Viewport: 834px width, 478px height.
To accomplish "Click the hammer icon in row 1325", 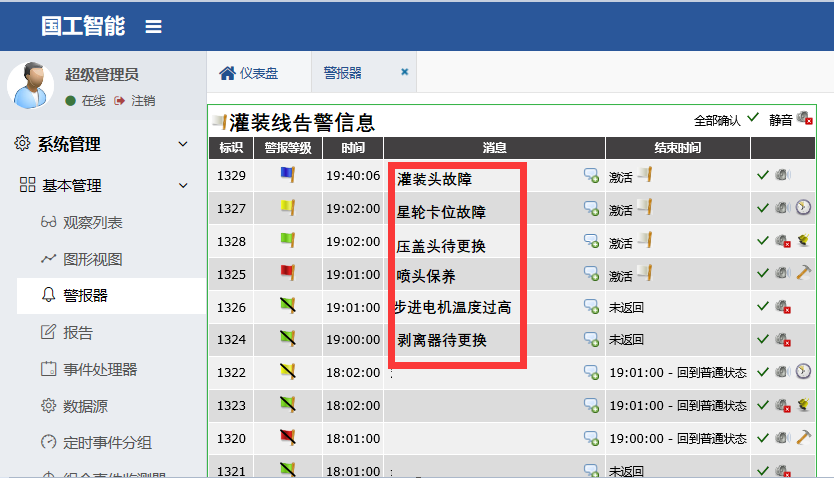I will 803,273.
